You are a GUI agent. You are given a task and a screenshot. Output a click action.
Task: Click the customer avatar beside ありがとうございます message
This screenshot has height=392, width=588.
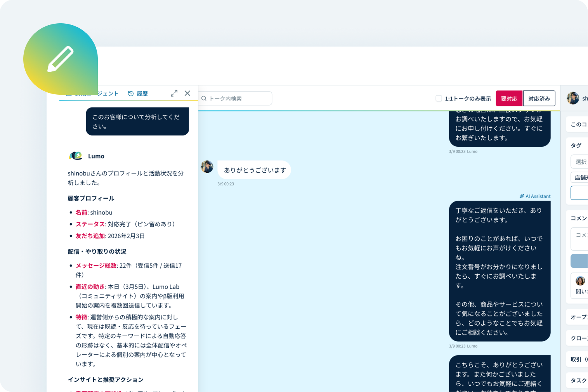[x=207, y=167]
